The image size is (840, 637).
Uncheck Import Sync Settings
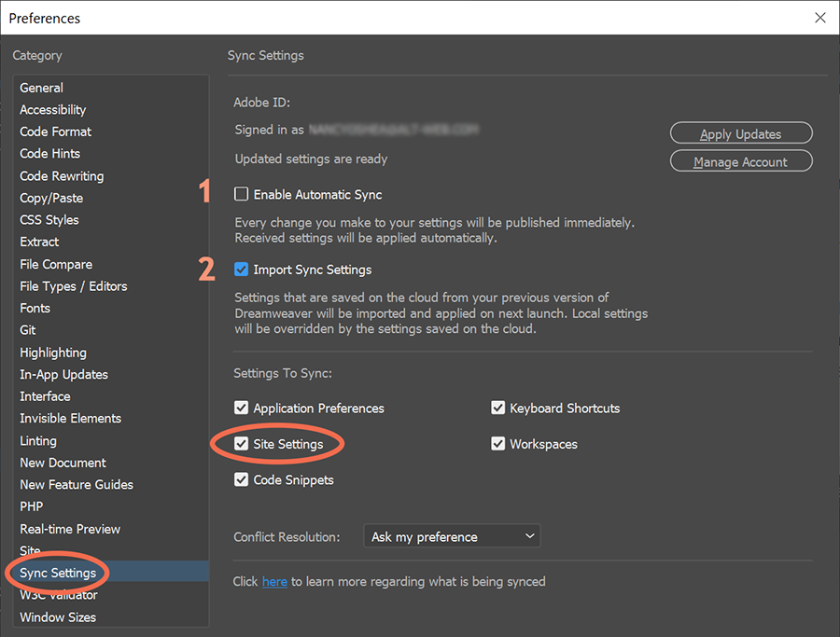[x=241, y=270]
